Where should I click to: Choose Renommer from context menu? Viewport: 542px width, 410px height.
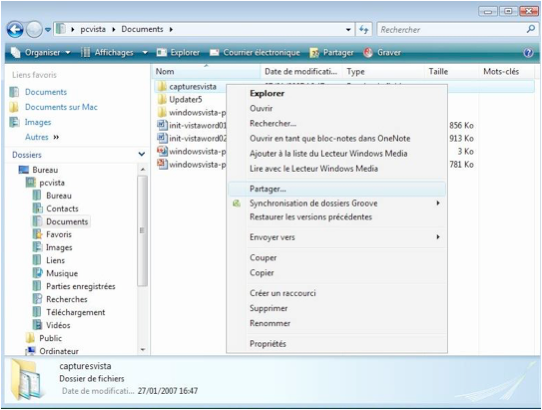[337, 324]
